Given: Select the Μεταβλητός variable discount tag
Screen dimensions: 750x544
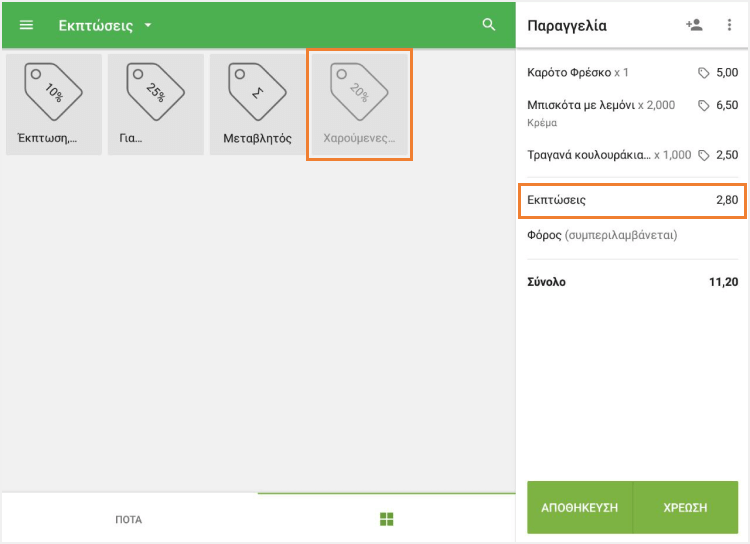Looking at the screenshot, I should tap(258, 103).
